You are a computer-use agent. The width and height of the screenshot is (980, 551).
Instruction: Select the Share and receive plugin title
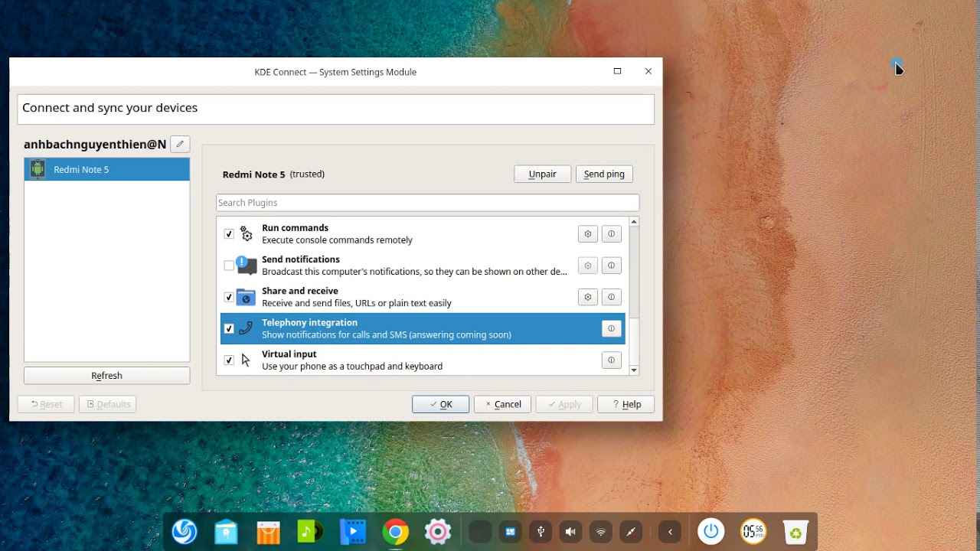pos(300,291)
